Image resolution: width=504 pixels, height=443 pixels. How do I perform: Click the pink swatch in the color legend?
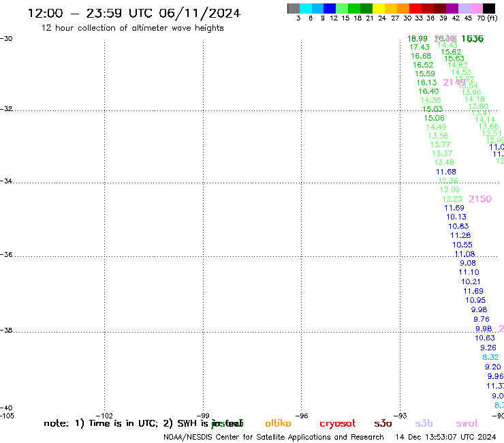[x=476, y=8]
